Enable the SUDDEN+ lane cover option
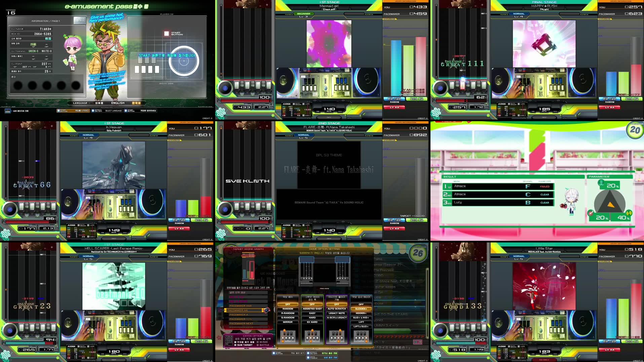The width and height of the screenshot is (644, 362). [x=361, y=309]
